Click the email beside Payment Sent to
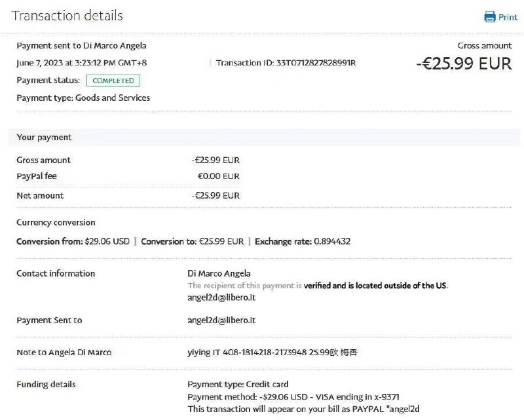The height and width of the screenshot is (420, 524). pos(221,320)
